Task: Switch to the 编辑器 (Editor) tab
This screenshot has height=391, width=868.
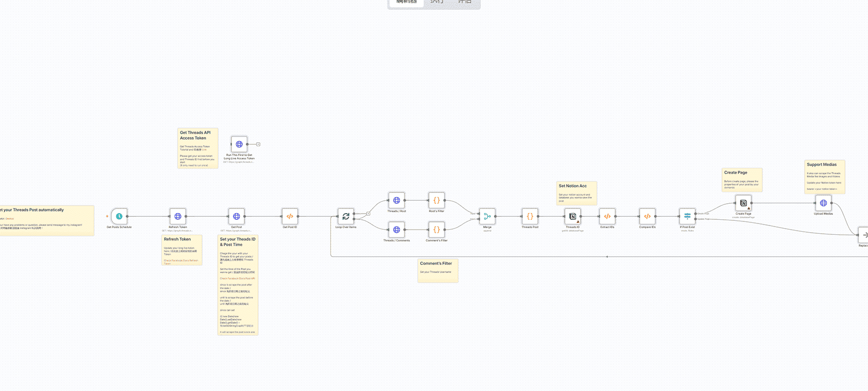Action: coord(406,3)
